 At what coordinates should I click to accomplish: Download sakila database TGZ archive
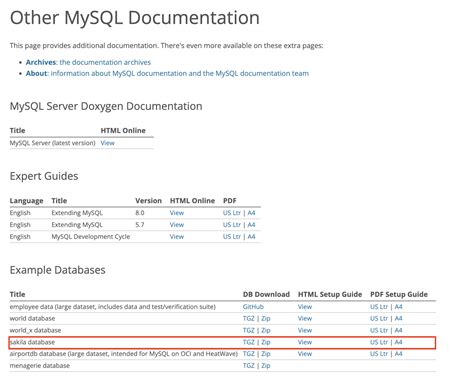(249, 342)
